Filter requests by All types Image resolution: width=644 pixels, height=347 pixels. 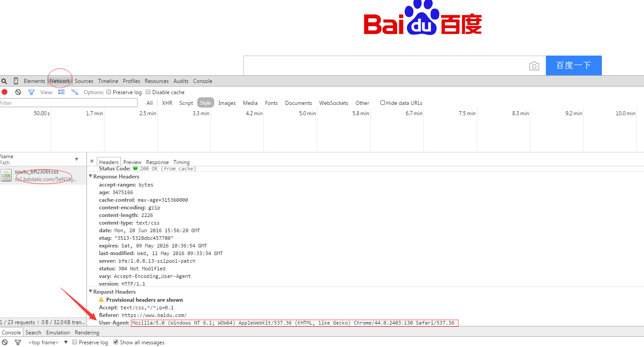point(150,103)
